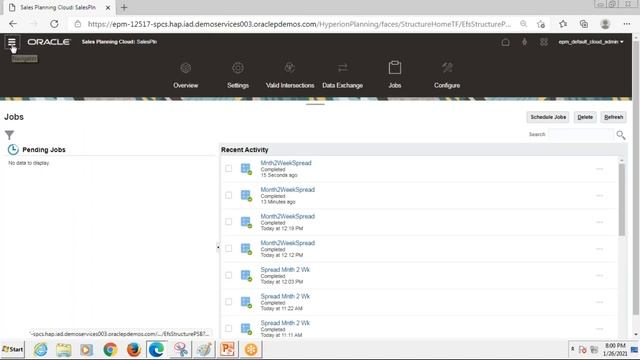Click the Pending Jobs clock icon

pyautogui.click(x=13, y=150)
